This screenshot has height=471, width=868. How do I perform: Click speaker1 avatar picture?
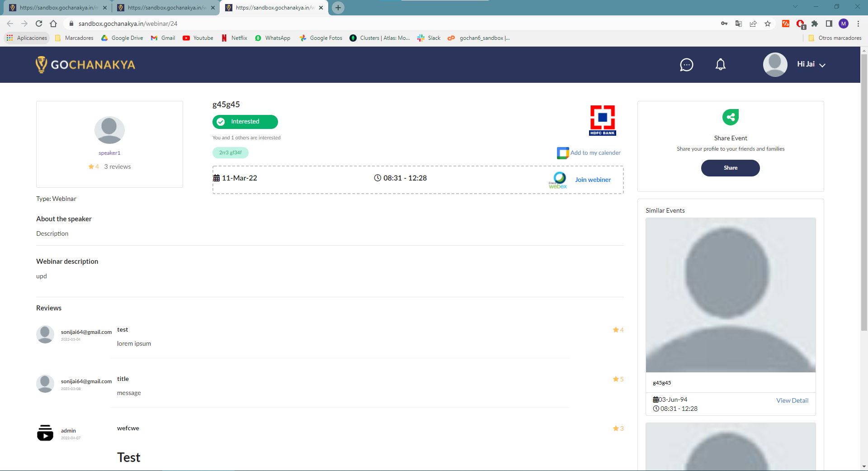pyautogui.click(x=109, y=130)
